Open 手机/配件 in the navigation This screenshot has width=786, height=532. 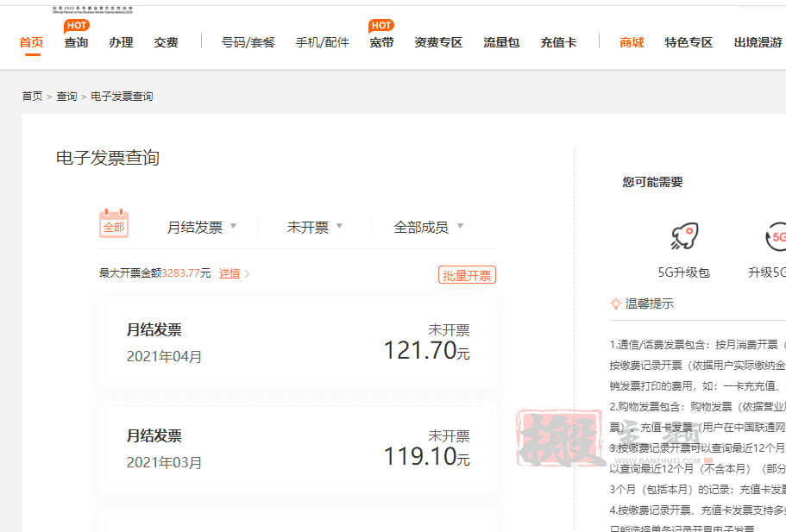(x=323, y=42)
